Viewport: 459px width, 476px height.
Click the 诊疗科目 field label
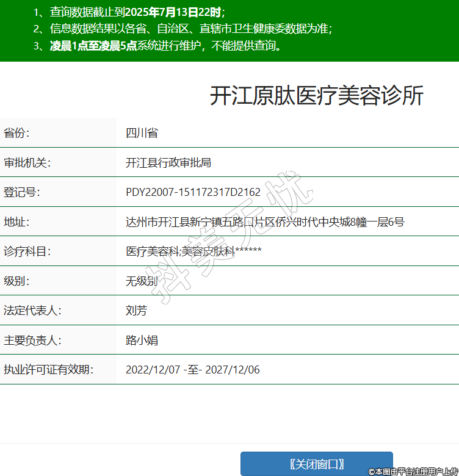click(x=27, y=251)
